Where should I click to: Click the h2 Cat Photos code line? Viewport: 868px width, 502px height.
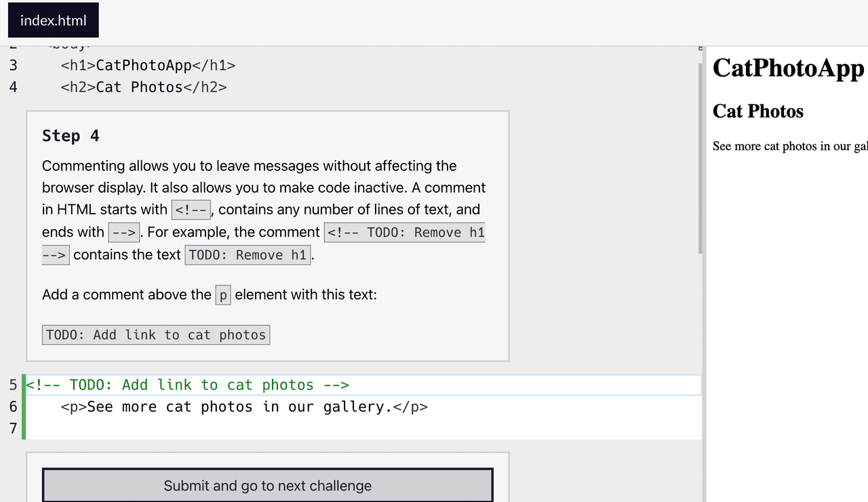point(144,87)
